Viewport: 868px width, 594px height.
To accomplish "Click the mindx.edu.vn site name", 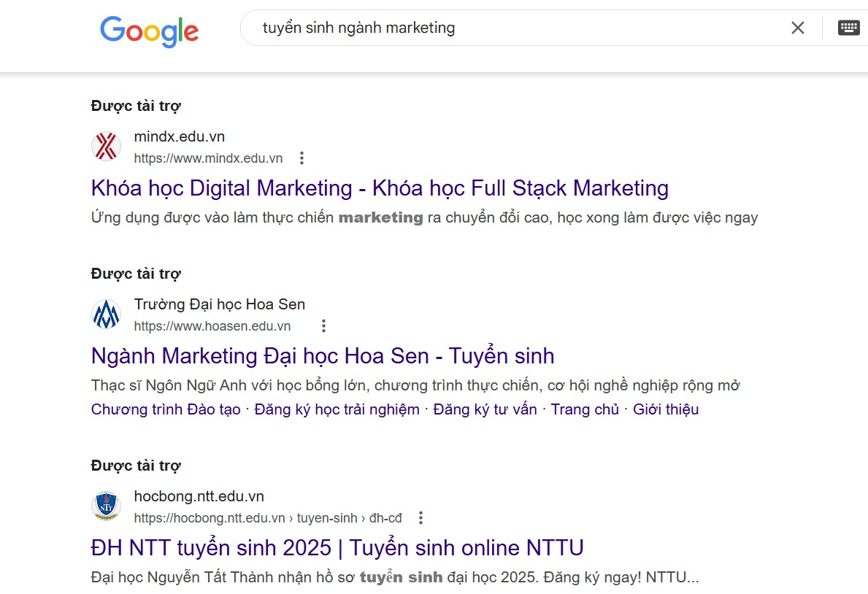I will pos(180,136).
